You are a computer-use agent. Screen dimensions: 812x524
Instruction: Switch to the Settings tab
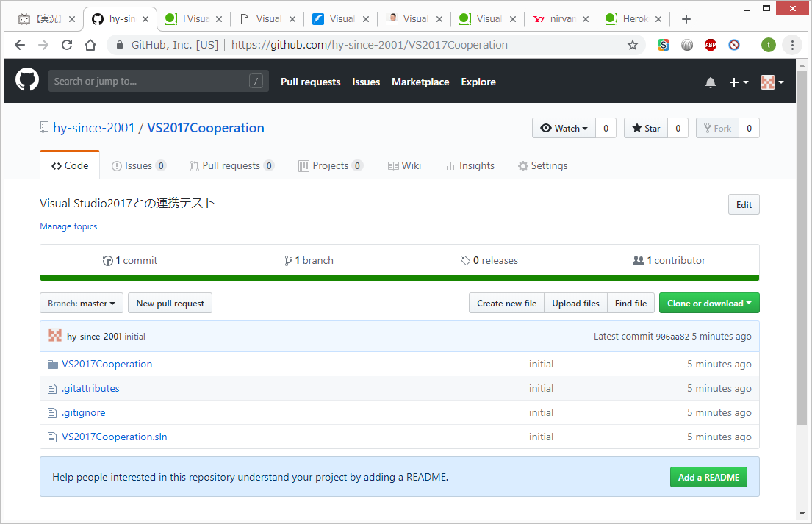[542, 165]
